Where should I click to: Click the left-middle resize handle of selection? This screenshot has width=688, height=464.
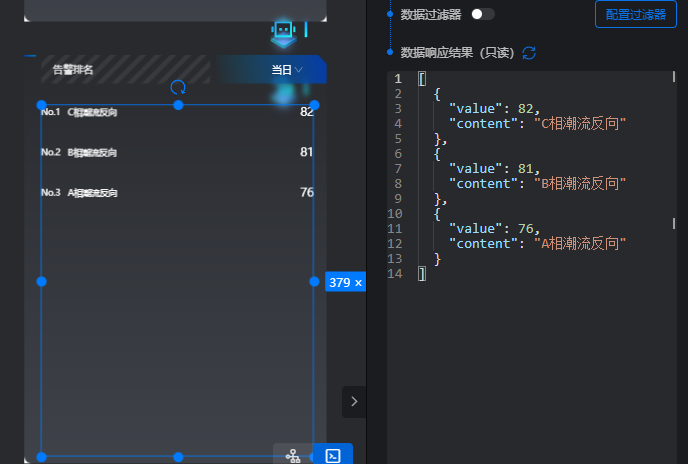pos(42,282)
